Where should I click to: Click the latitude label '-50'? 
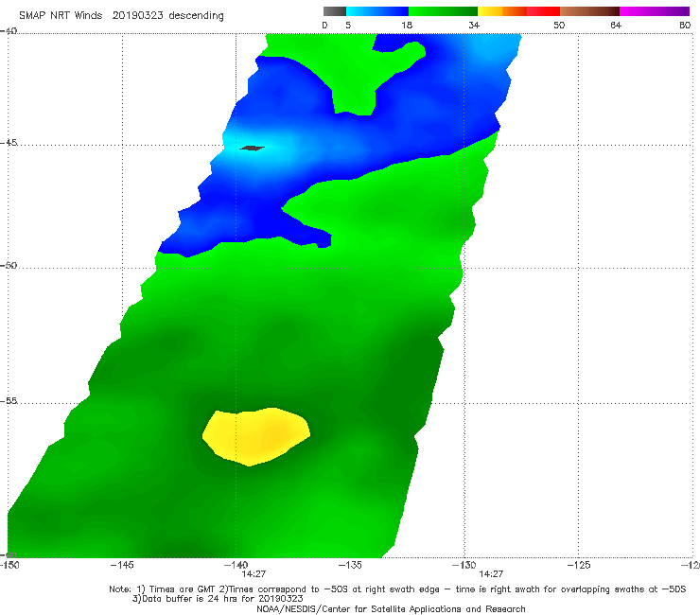click(x=9, y=265)
